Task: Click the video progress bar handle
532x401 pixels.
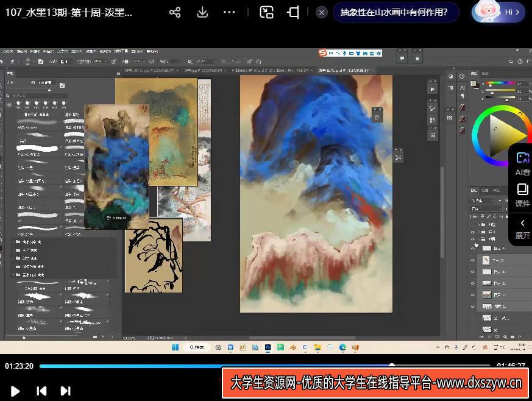Action: tap(392, 366)
